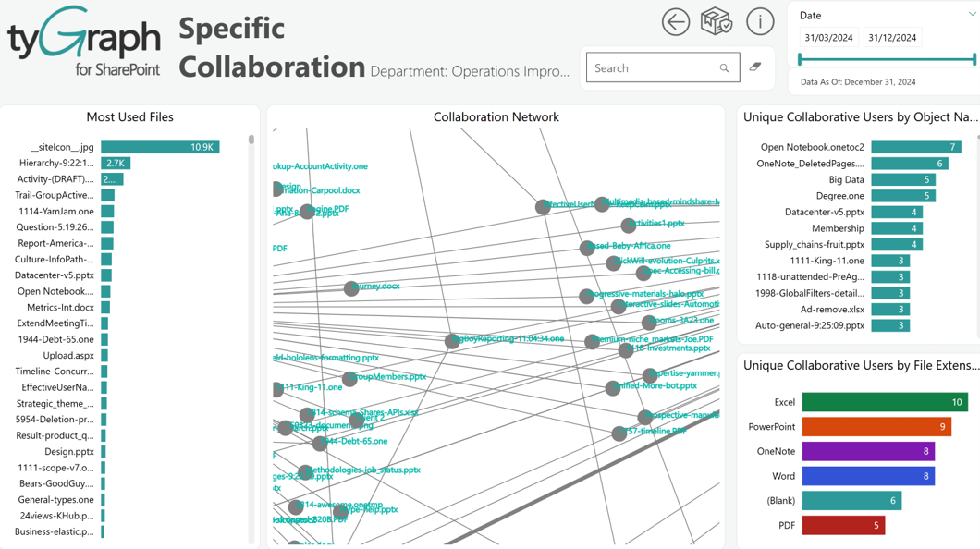Select the 757-timeline.PDF network node

click(x=619, y=433)
